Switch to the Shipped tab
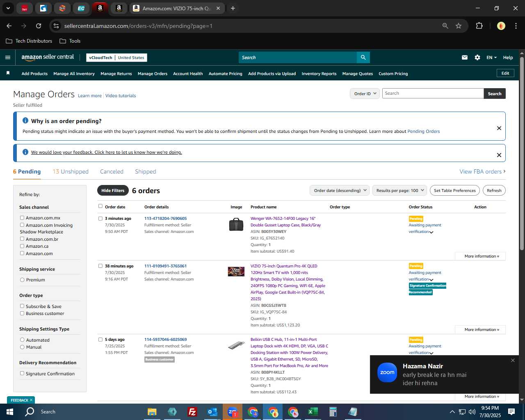The height and width of the screenshot is (420, 525). tap(146, 171)
